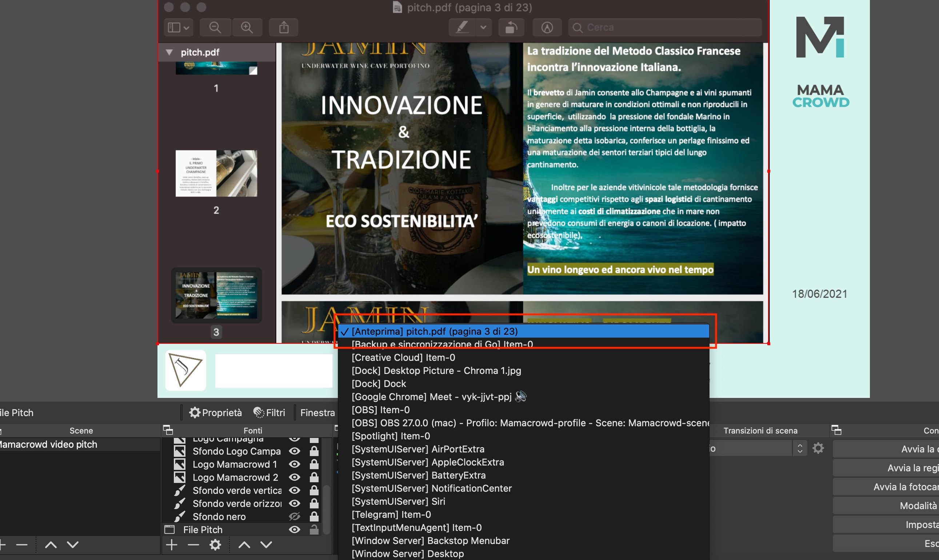
Task: Click the first Avvia la button
Action: coord(886,449)
